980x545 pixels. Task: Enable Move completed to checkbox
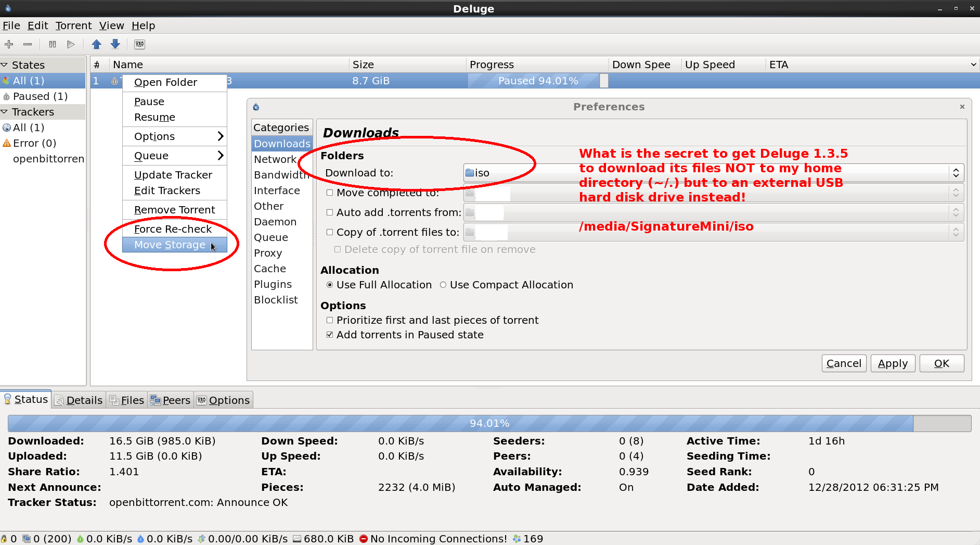coord(330,193)
